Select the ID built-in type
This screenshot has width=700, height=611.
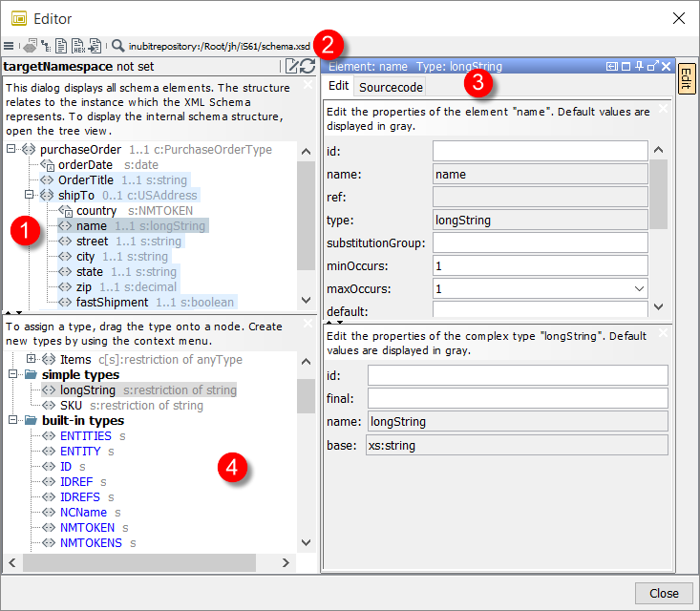[x=64, y=467]
